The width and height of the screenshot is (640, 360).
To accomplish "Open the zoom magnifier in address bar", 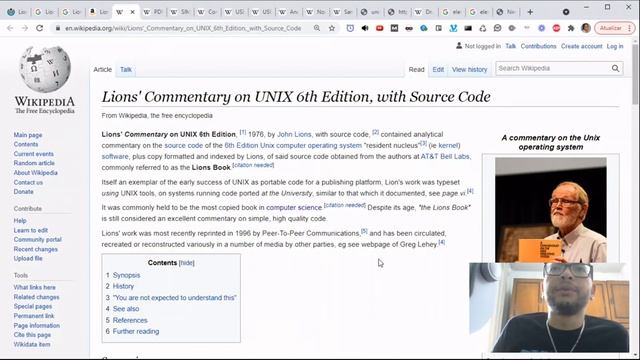I will pos(317,28).
